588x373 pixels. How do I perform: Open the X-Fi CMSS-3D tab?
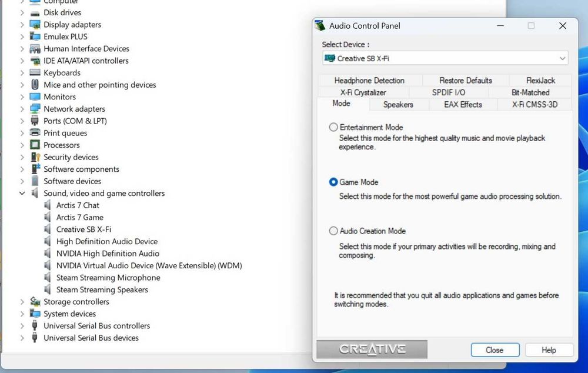(534, 105)
